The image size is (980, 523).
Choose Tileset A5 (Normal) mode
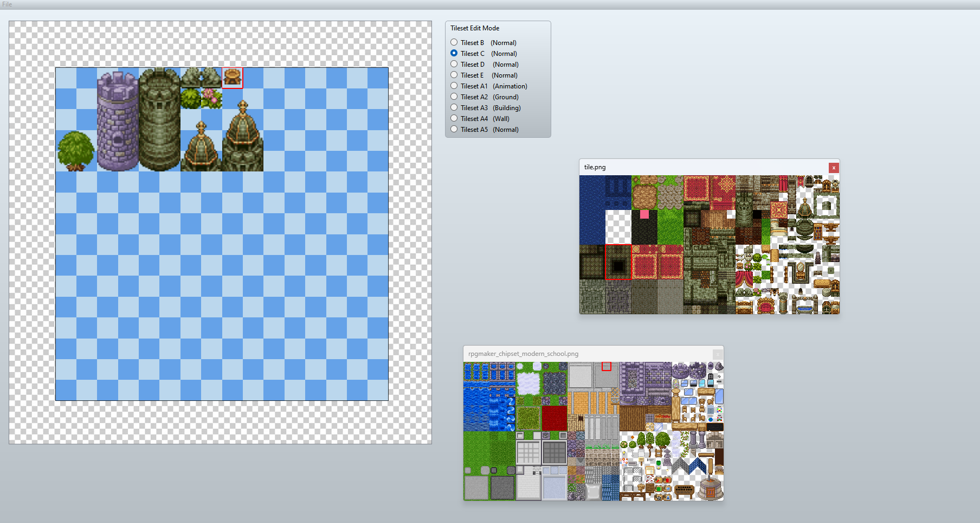(x=485, y=129)
